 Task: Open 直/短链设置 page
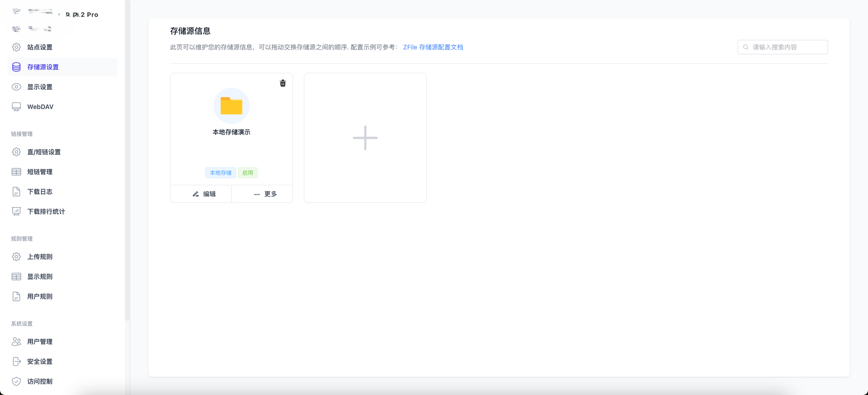coord(62,152)
